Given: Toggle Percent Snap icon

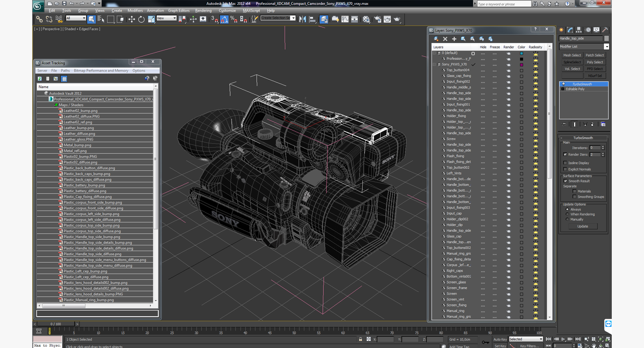Looking at the screenshot, I should coord(234,19).
